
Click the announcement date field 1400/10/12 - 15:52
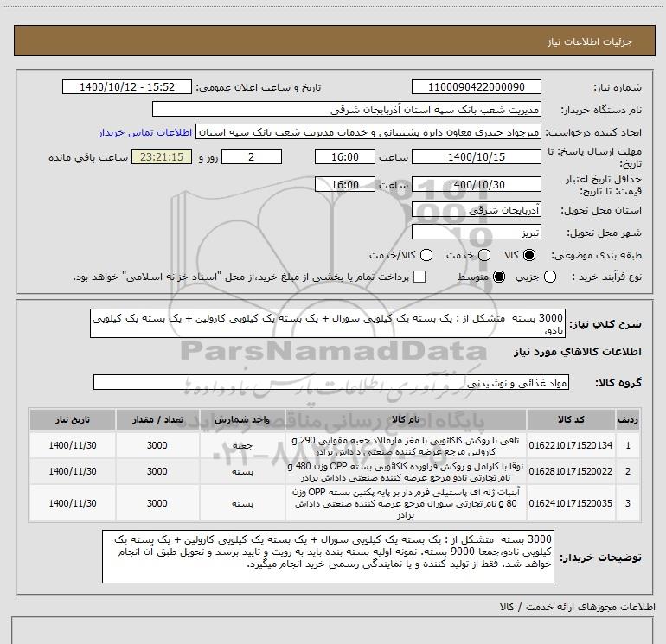(127, 87)
